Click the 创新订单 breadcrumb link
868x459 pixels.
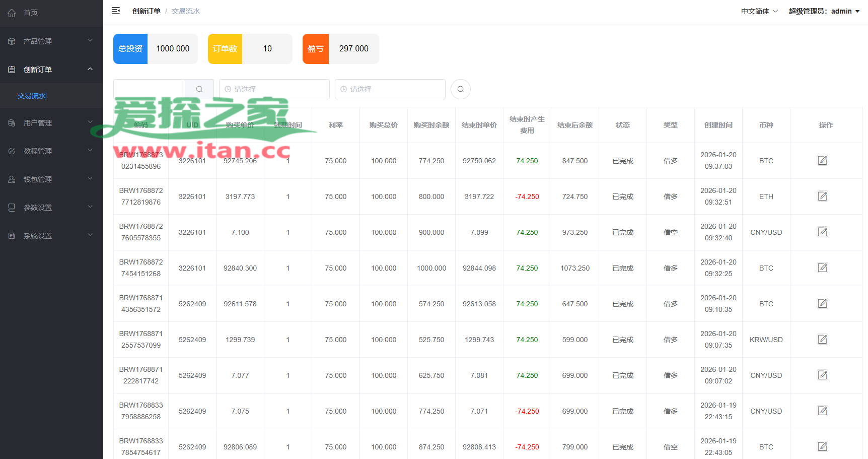pyautogui.click(x=146, y=11)
